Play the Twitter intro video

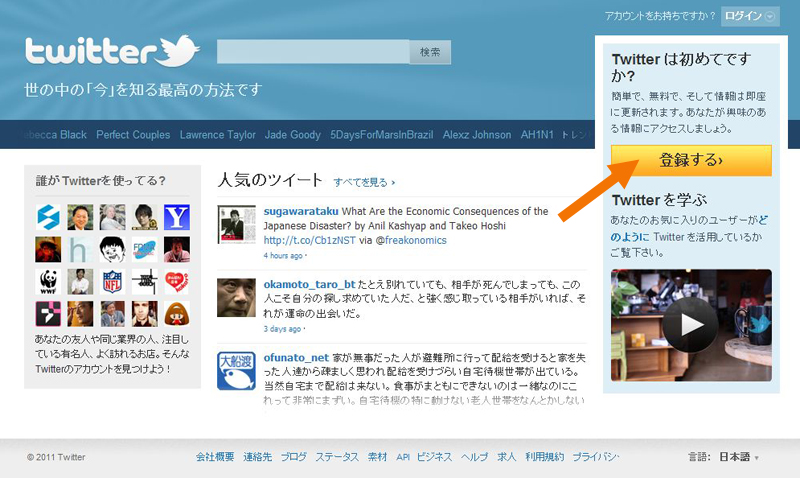click(x=691, y=325)
